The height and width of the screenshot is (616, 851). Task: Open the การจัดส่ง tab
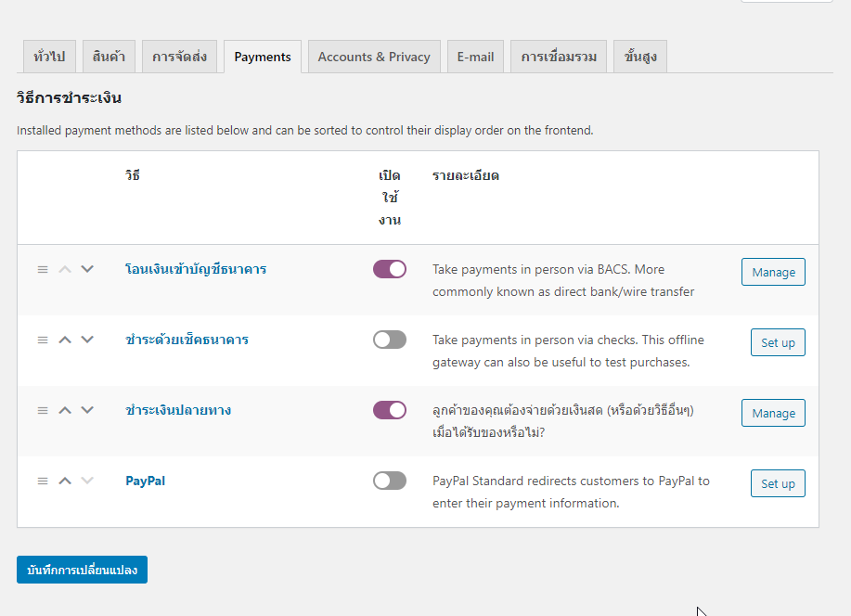click(x=180, y=57)
